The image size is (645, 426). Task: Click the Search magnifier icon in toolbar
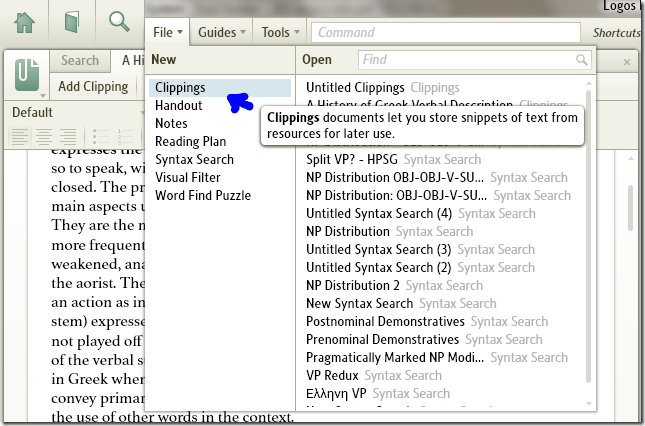pos(120,21)
